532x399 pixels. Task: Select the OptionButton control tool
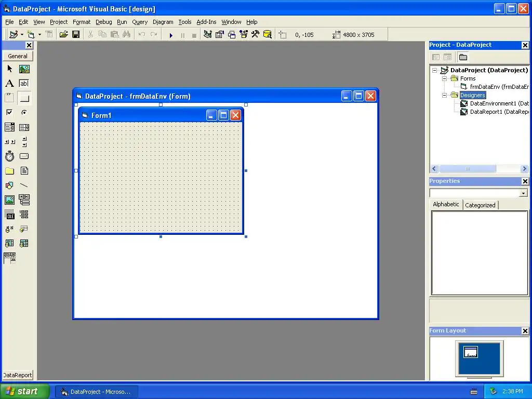point(24,112)
